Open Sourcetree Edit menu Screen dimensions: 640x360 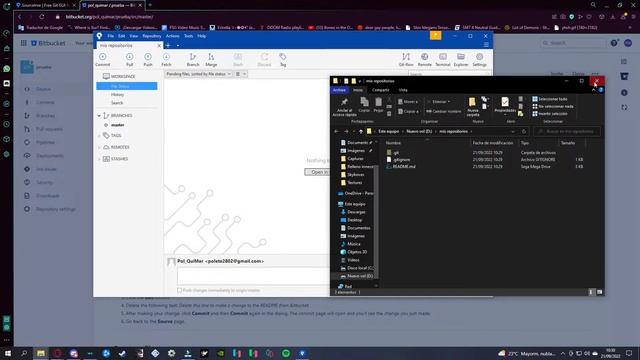pyautogui.click(x=122, y=36)
